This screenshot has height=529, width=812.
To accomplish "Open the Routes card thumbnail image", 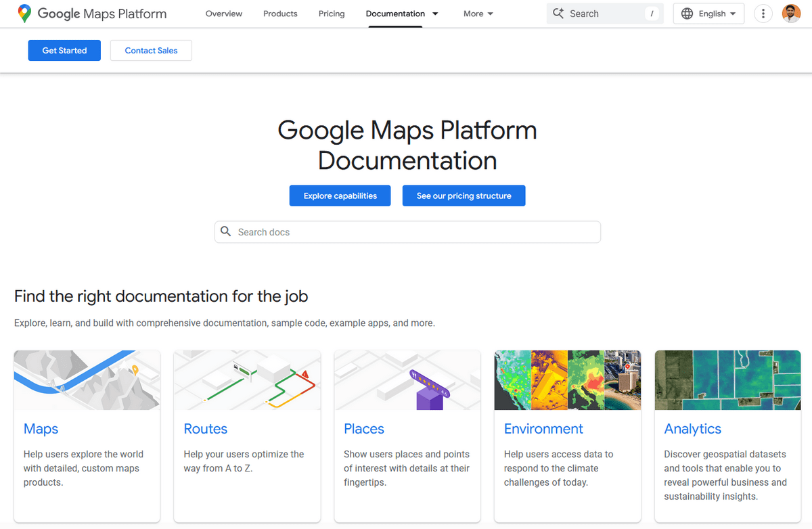I will click(x=247, y=380).
